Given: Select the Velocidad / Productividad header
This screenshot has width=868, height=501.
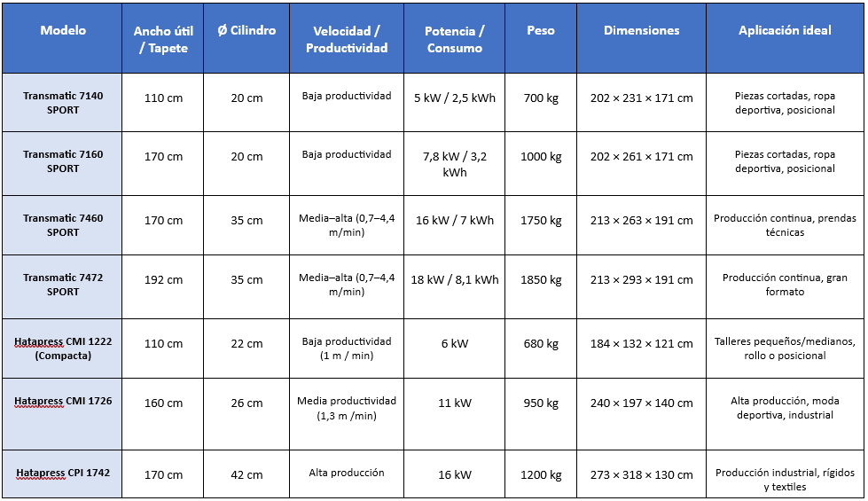Looking at the screenshot, I should (x=347, y=40).
